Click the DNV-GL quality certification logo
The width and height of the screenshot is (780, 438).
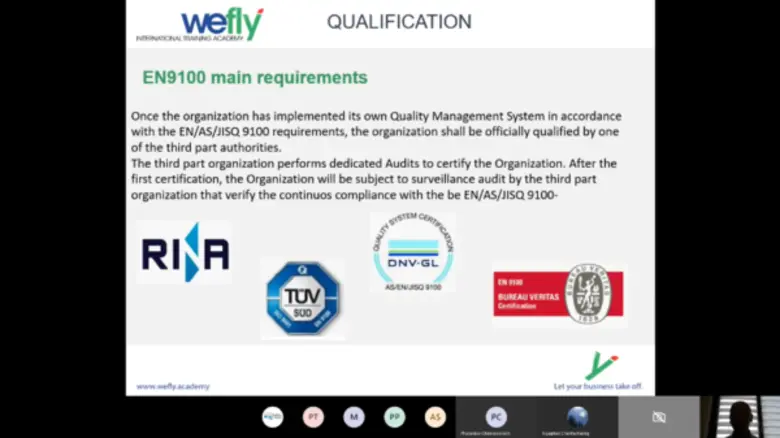pyautogui.click(x=412, y=252)
